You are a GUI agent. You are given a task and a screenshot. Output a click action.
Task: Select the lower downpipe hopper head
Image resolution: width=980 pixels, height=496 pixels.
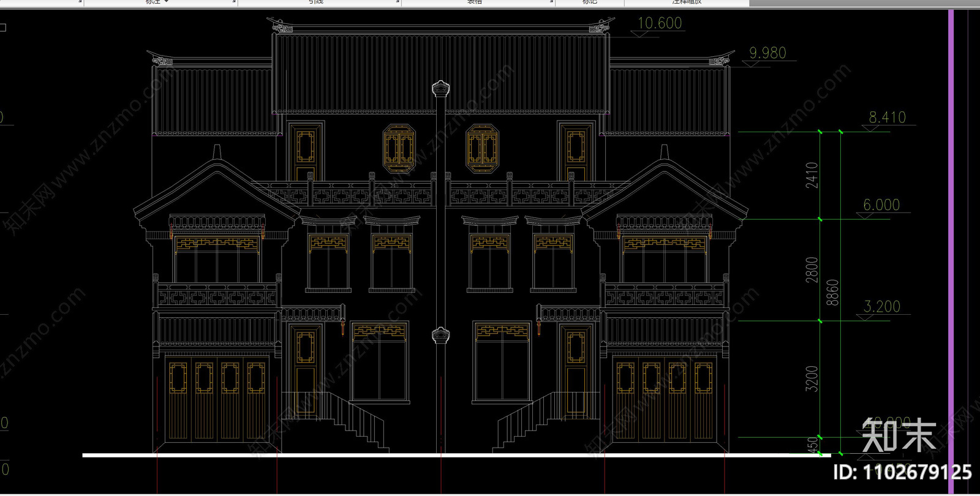point(440,336)
